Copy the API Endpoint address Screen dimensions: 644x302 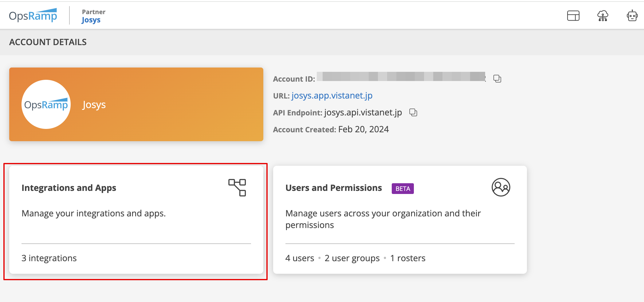413,113
